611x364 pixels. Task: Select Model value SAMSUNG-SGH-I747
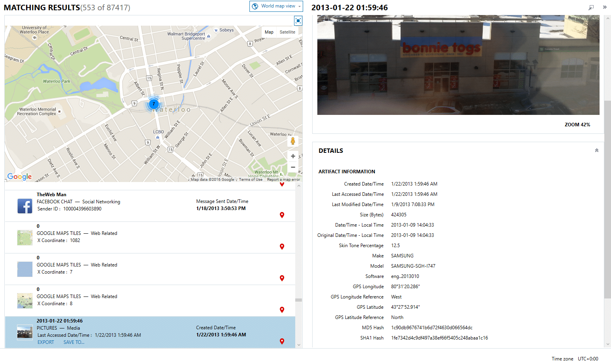(x=413, y=266)
